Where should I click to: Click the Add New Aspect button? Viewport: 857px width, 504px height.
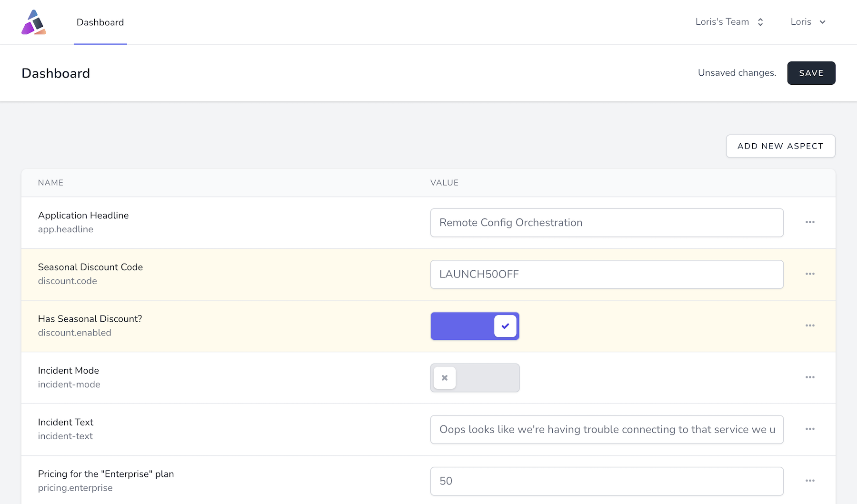780,146
